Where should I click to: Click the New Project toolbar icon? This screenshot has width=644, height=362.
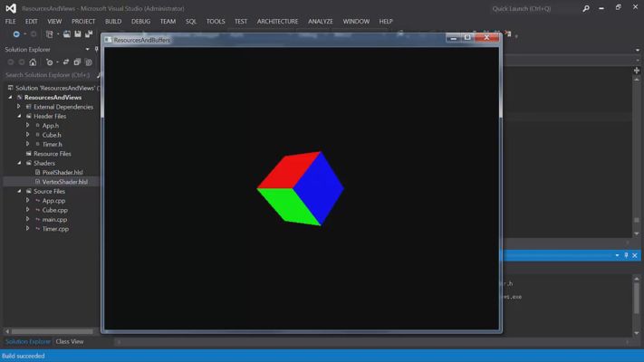[49, 34]
